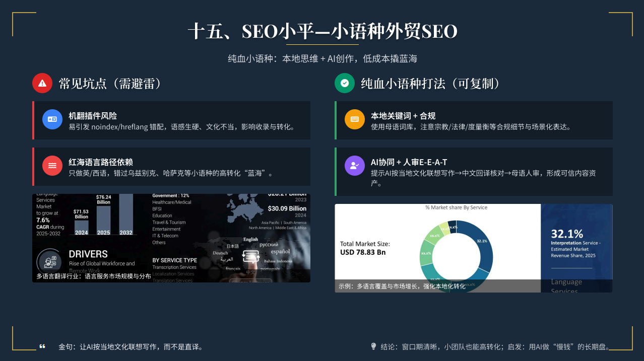Click the orange keyboard icon
Screen dimensions: 644x361
point(355,119)
